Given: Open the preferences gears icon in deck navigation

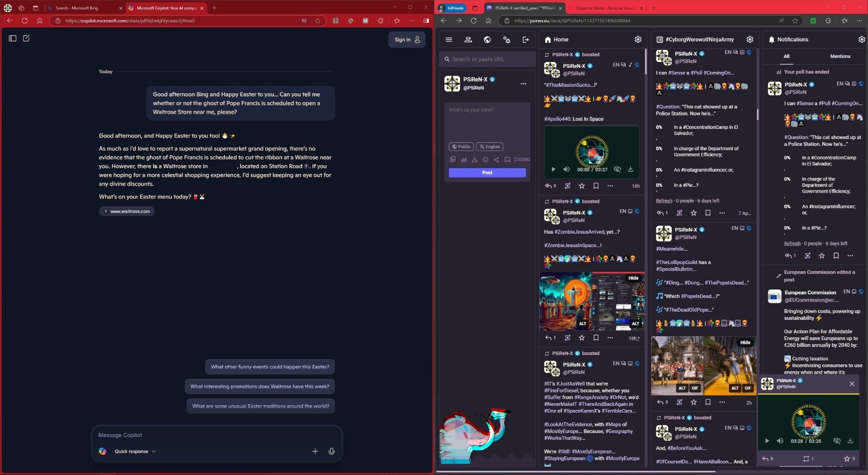Looking at the screenshot, I should pos(506,40).
